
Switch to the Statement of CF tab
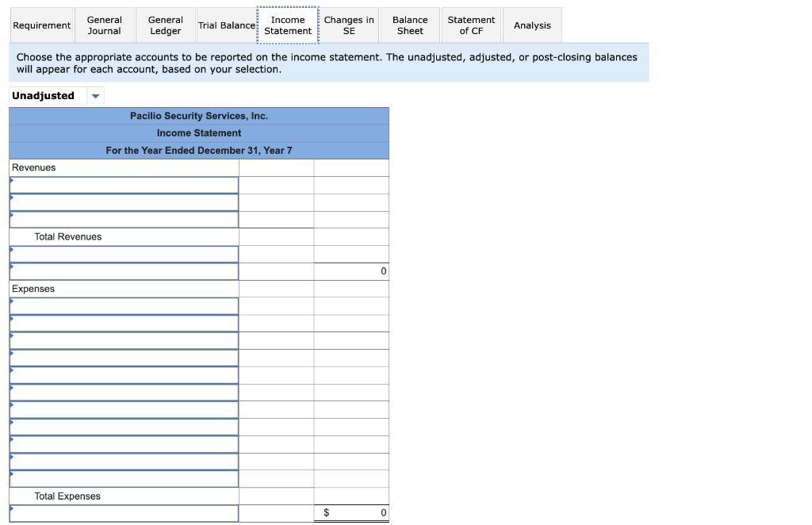(x=471, y=25)
